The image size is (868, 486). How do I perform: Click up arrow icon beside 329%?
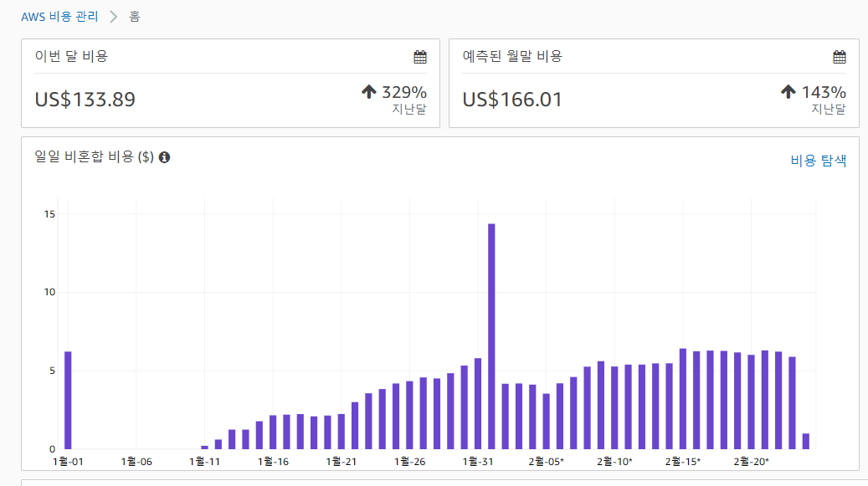369,92
